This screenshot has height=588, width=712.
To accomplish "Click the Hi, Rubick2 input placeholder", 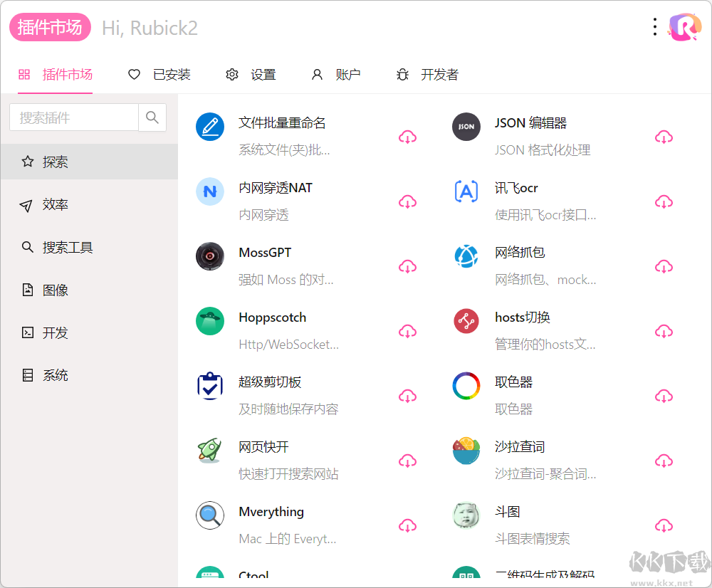I will point(150,28).
